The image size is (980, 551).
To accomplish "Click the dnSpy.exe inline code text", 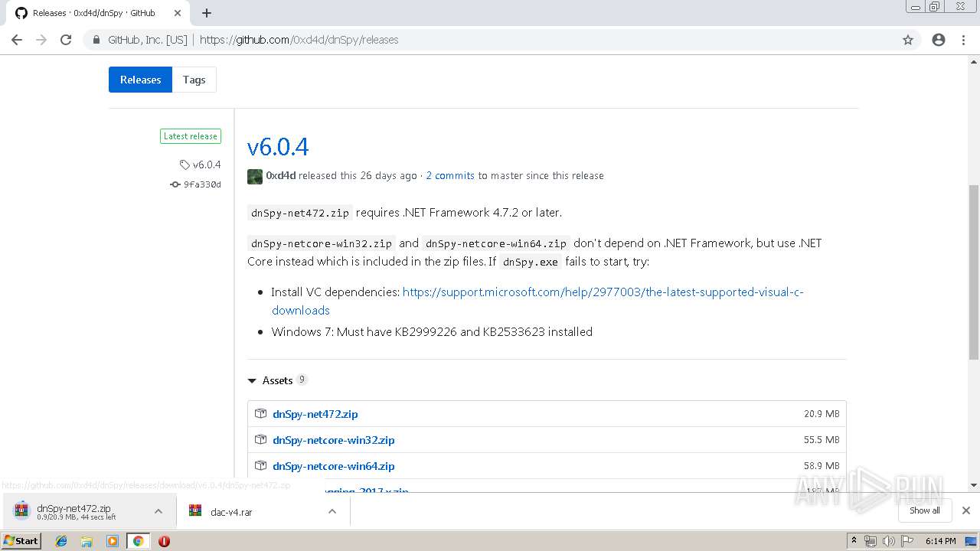I will [531, 262].
